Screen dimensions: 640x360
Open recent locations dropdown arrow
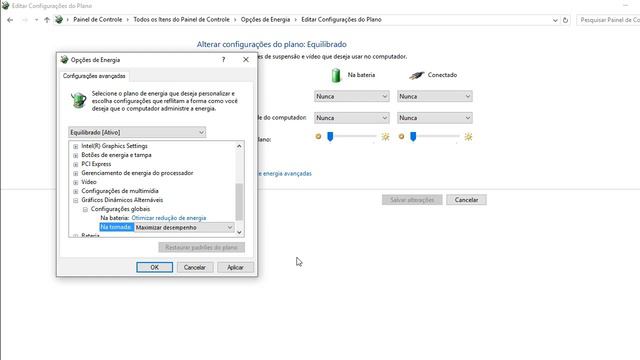(x=36, y=20)
